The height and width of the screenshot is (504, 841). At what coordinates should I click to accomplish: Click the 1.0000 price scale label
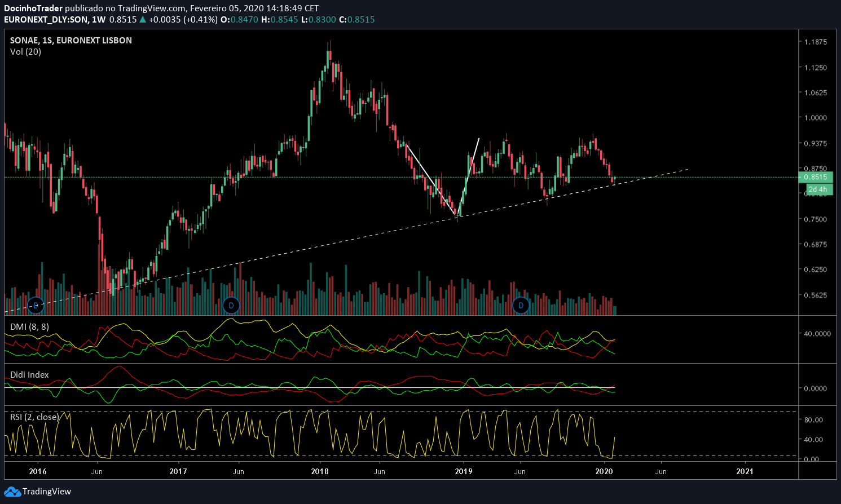816,118
